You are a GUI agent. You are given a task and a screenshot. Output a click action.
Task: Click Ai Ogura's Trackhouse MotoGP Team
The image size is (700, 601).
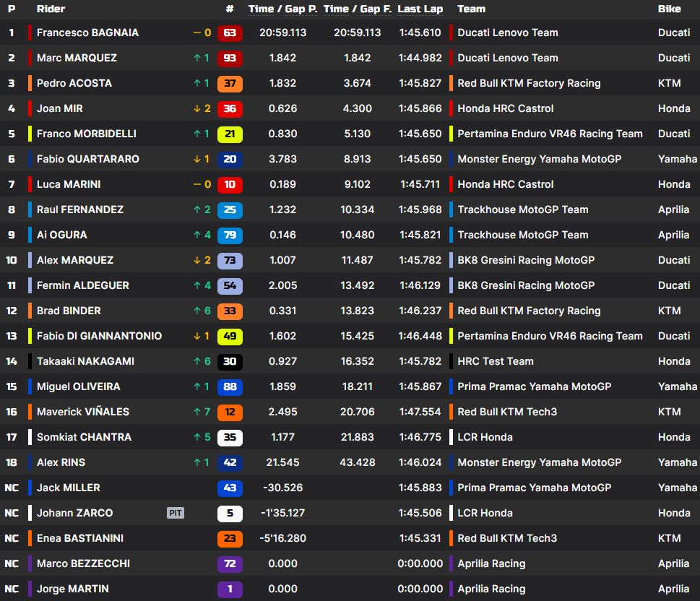[x=523, y=235]
